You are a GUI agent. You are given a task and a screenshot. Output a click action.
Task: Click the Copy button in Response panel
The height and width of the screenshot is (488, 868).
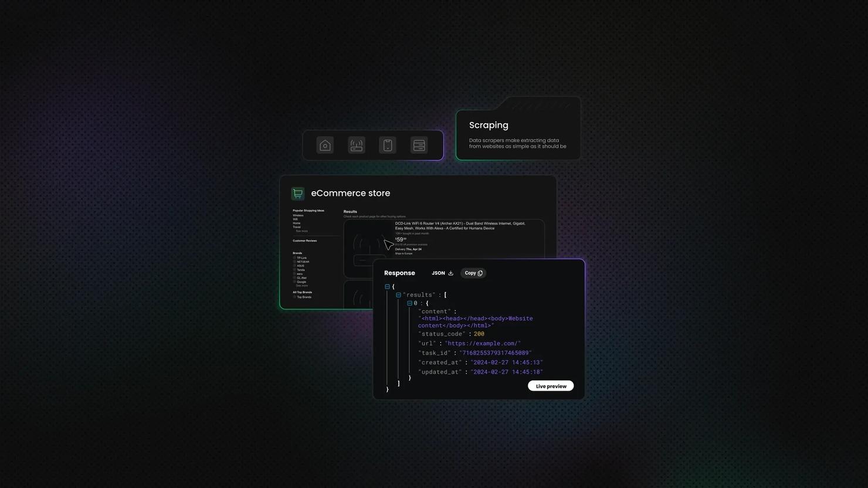click(x=473, y=273)
